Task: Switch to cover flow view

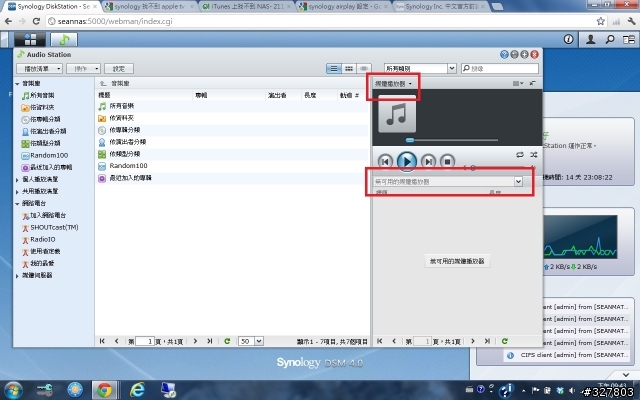Action: [x=364, y=69]
